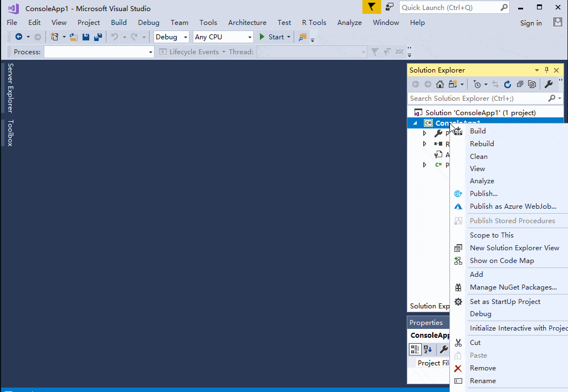Image resolution: width=568 pixels, height=392 pixels.
Task: Collapse the ConsoleApp1 project node
Action: click(415, 123)
